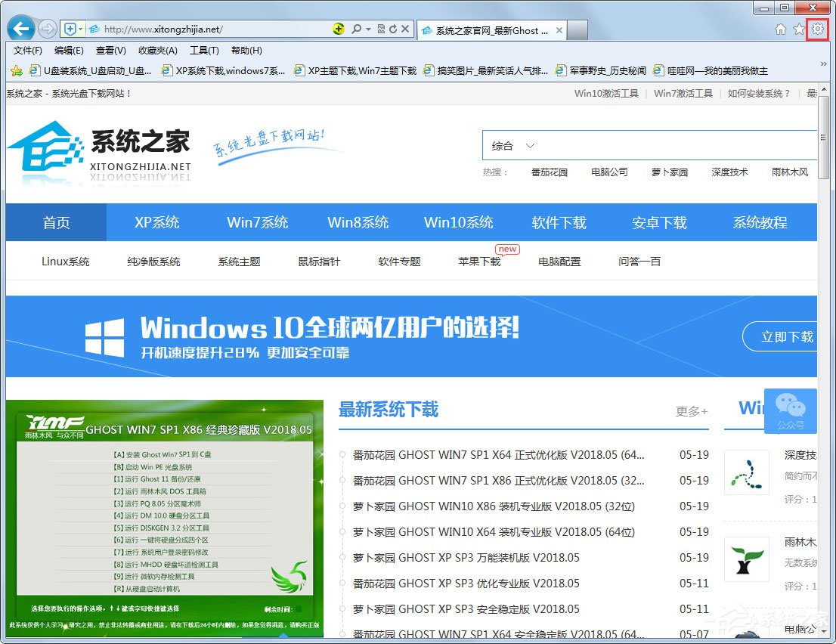Click the forward navigation arrow

pyautogui.click(x=46, y=29)
